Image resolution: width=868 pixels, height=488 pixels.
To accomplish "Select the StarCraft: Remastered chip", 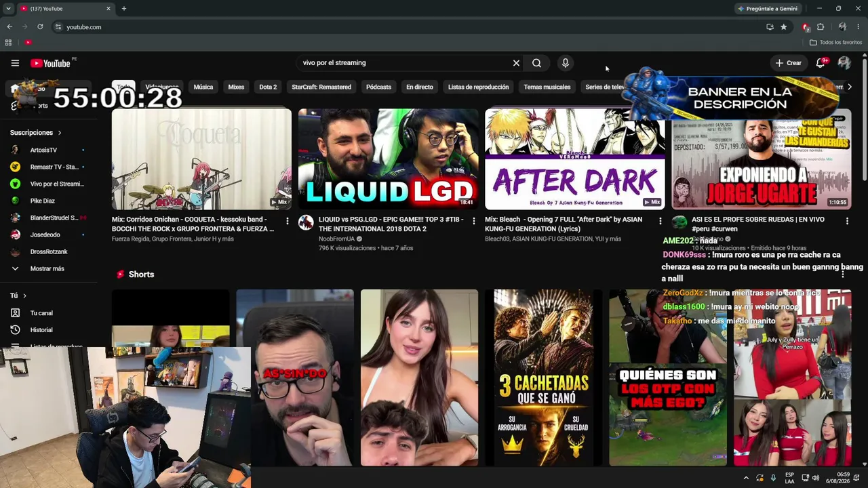I will [x=321, y=87].
